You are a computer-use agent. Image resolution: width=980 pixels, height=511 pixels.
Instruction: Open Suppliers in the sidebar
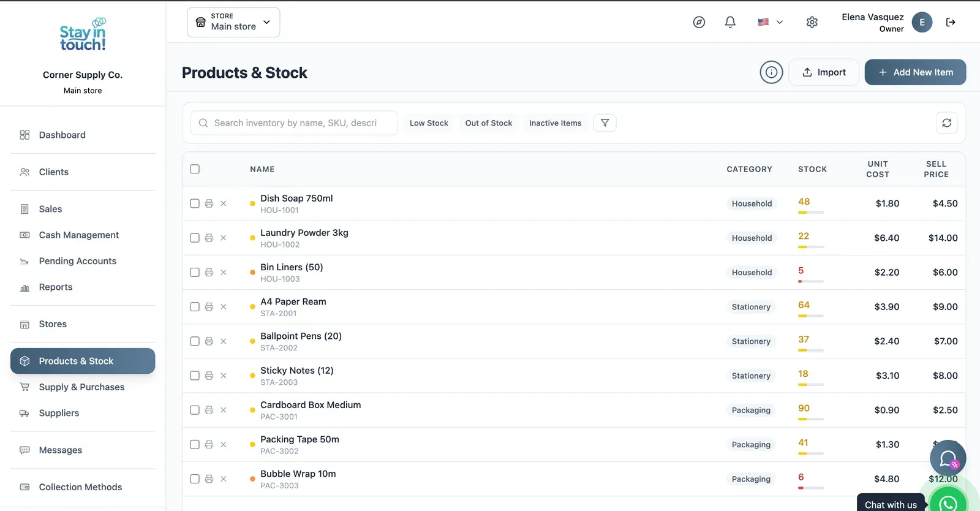click(83, 413)
